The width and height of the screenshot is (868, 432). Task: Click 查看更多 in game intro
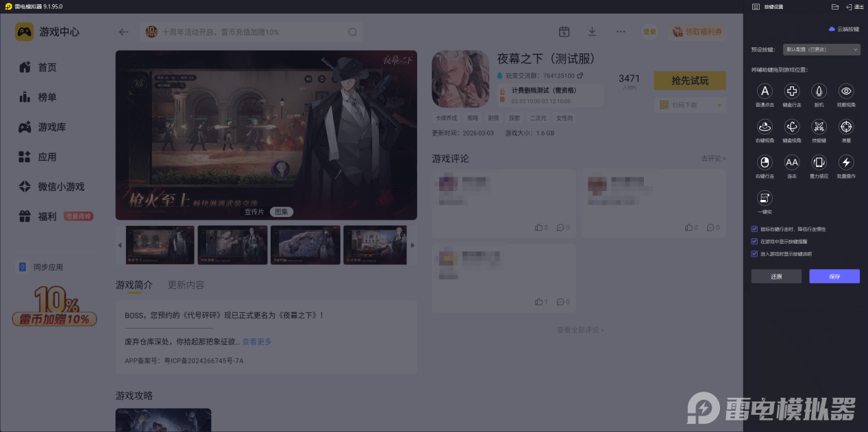pyautogui.click(x=257, y=342)
